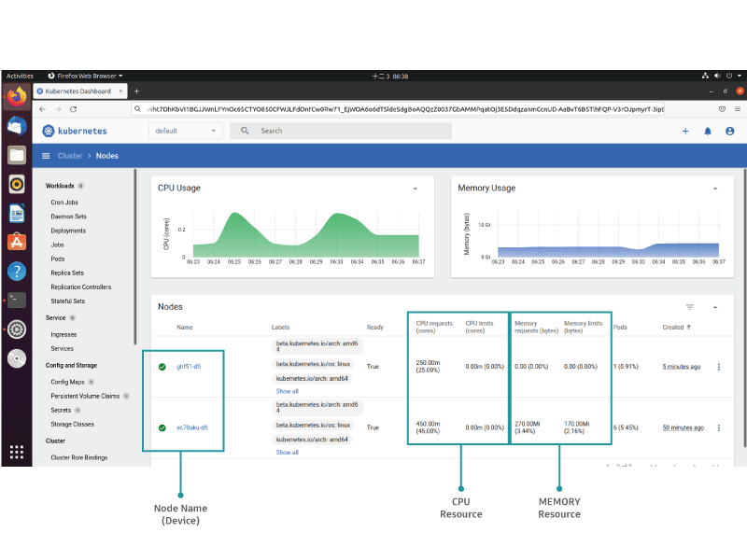Open the user account icon
The height and width of the screenshot is (560, 747).
[x=729, y=131]
